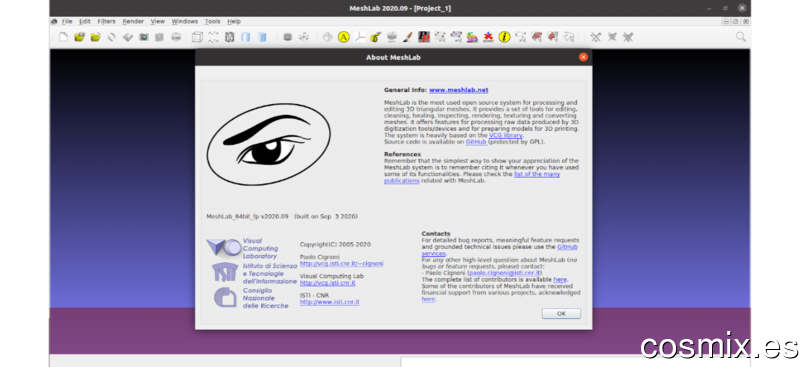Create a new empty project
The height and width of the screenshot is (367, 800).
pos(63,37)
